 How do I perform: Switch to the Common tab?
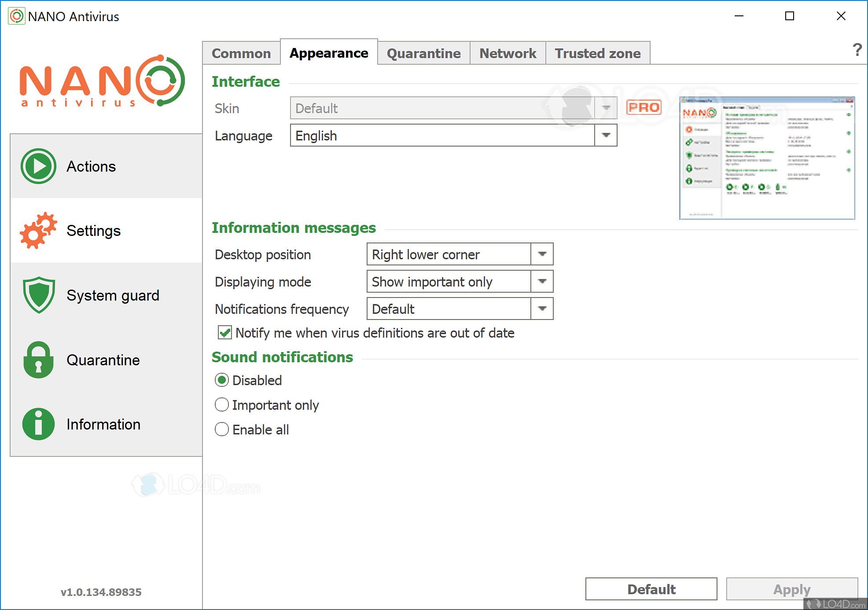coord(241,53)
